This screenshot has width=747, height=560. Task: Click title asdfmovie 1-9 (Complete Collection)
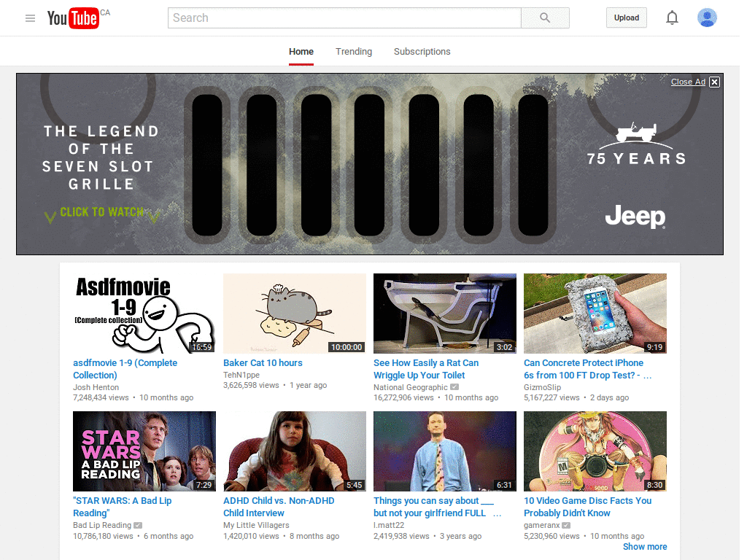pyautogui.click(x=125, y=369)
